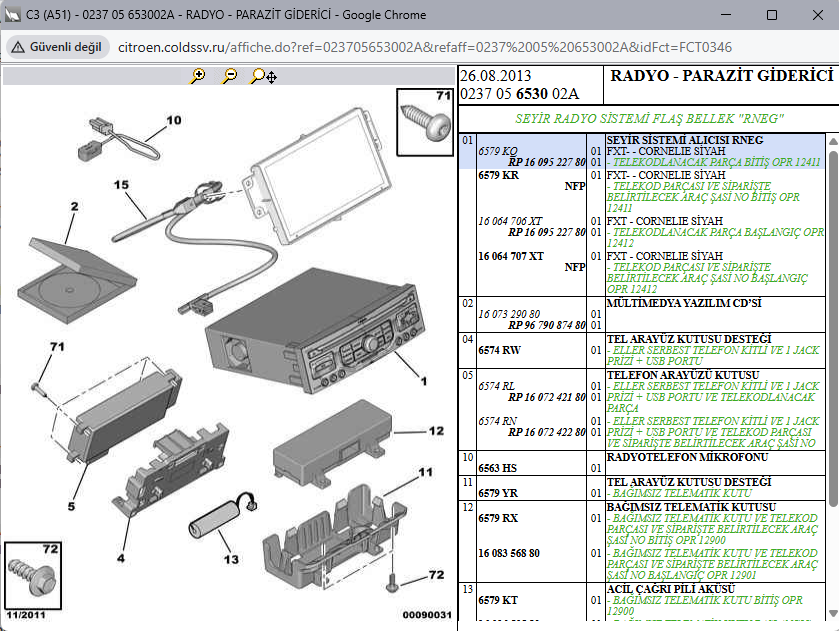Click callout 12 for the telematic box
The height and width of the screenshot is (631, 839).
[436, 431]
